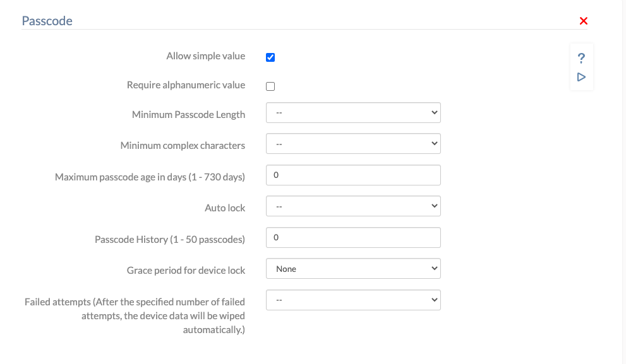The height and width of the screenshot is (364, 626).
Task: Click inside the Passcode History field
Action: pyautogui.click(x=353, y=237)
